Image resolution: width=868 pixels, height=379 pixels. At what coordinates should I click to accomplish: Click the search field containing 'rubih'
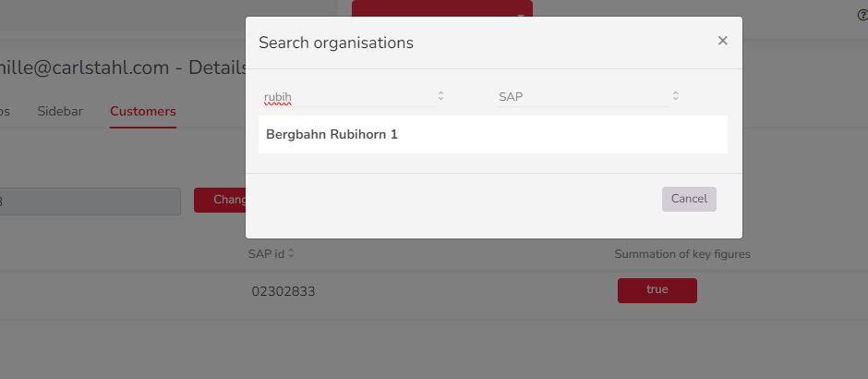tap(346, 96)
